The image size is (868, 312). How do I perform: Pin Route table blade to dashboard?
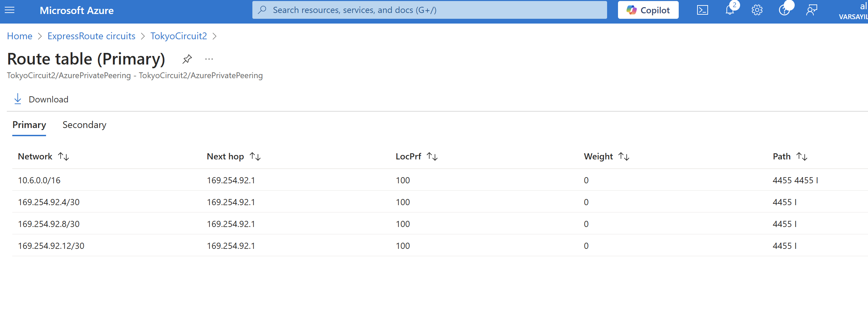click(x=187, y=59)
